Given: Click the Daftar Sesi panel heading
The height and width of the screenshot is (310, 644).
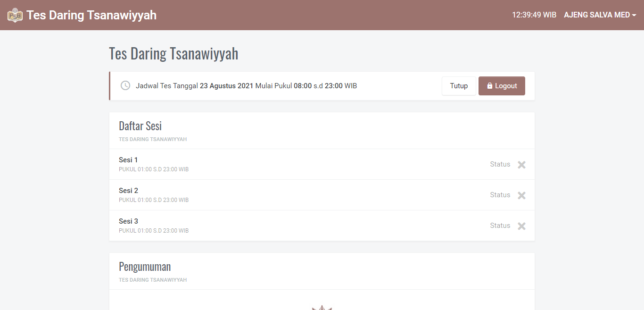Looking at the screenshot, I should pyautogui.click(x=140, y=126).
